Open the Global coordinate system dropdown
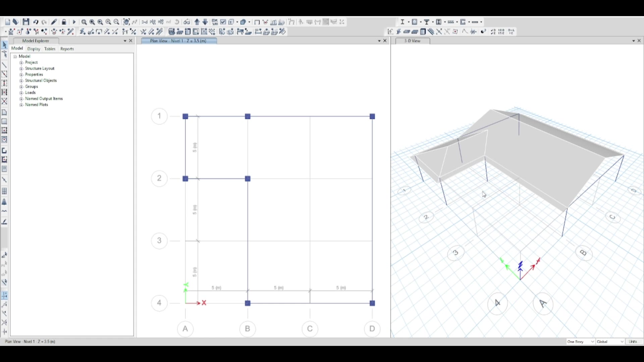Viewport: 644px width, 362px height. tap(610, 342)
